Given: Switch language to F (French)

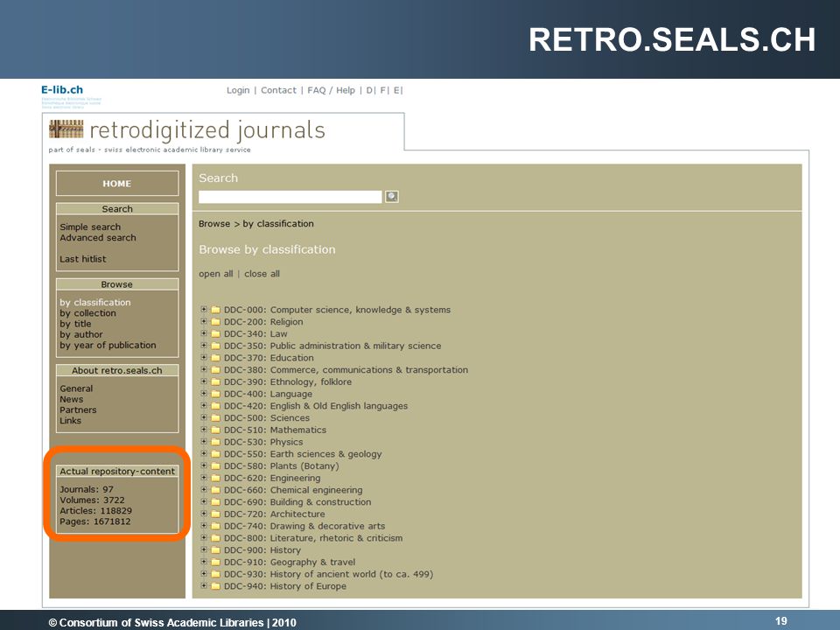Looking at the screenshot, I should [383, 90].
